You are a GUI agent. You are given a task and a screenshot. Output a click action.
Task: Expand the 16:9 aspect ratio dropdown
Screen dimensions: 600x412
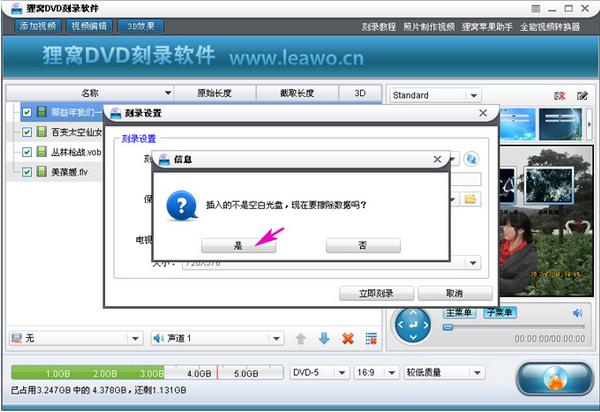point(375,371)
